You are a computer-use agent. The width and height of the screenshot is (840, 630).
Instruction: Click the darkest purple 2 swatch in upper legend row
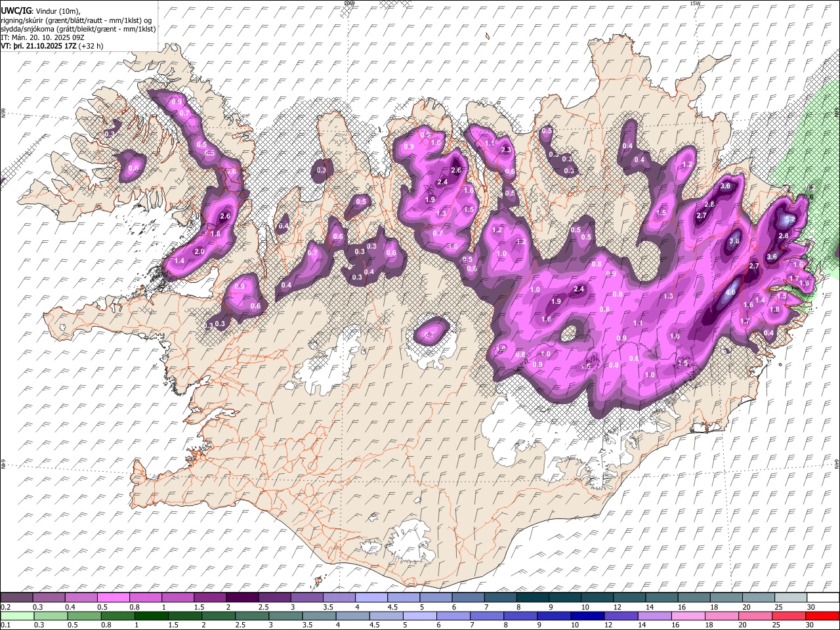pyautogui.click(x=243, y=597)
